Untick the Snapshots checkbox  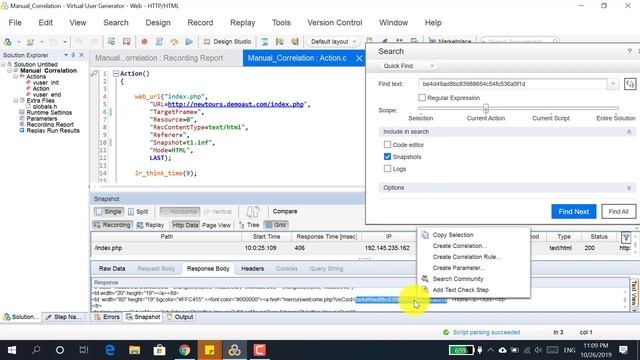pos(387,157)
